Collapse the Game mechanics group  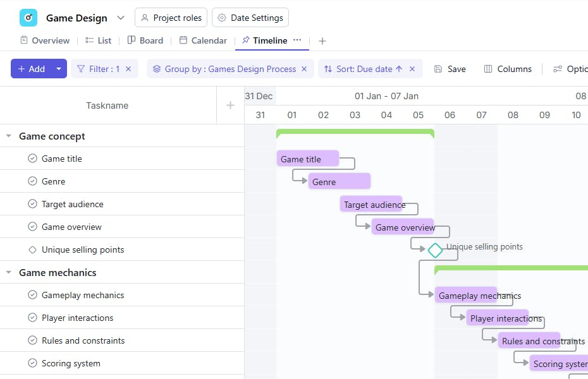[x=9, y=272]
